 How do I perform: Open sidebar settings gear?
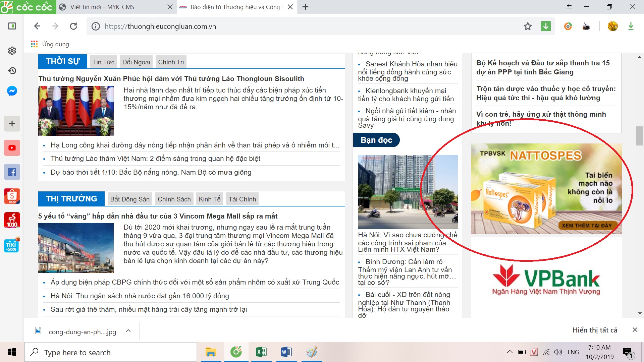coord(12,51)
